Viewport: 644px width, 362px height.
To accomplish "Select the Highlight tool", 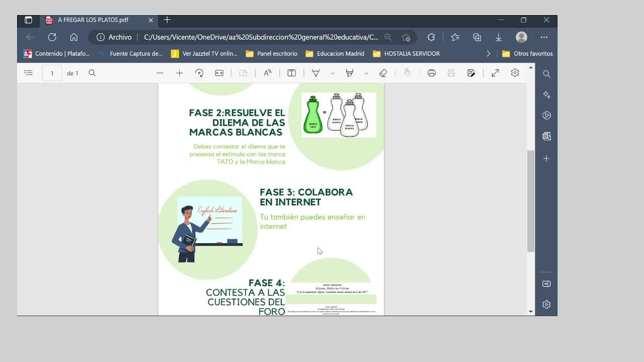I will point(350,73).
